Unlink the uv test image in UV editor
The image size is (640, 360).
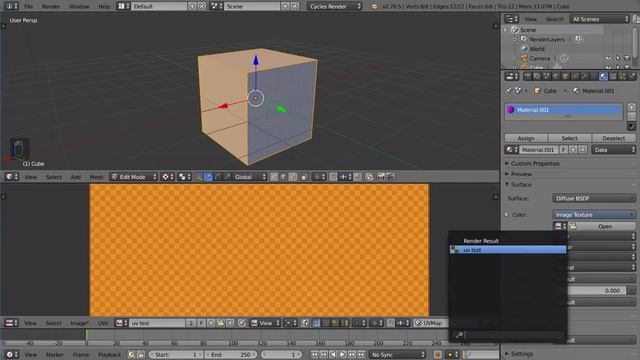(230, 323)
